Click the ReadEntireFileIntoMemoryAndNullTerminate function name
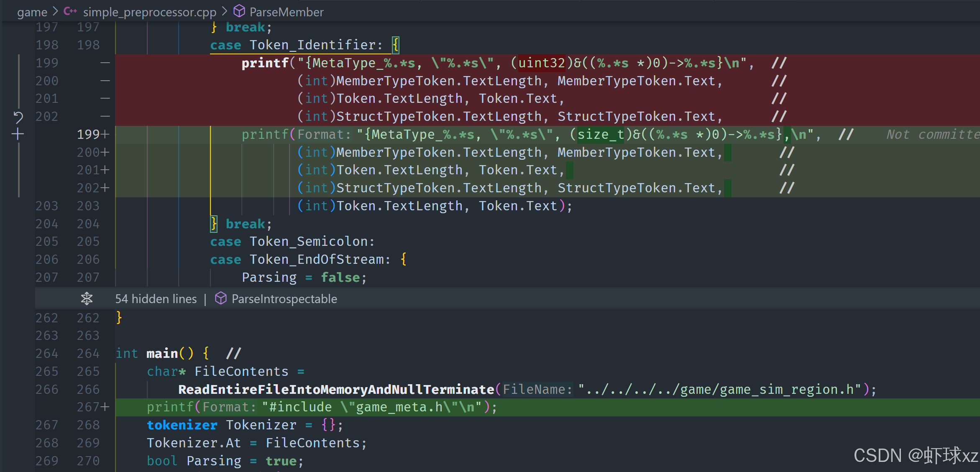 click(336, 390)
